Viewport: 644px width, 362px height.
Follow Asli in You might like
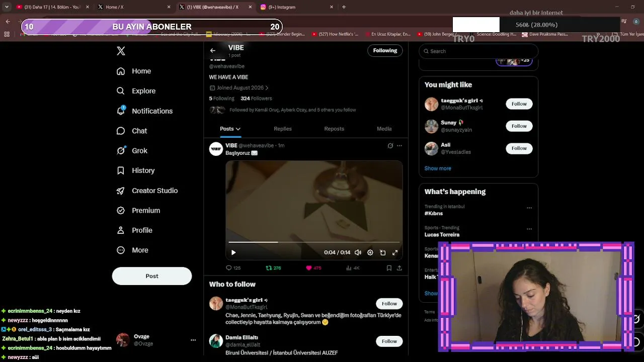(519, 148)
